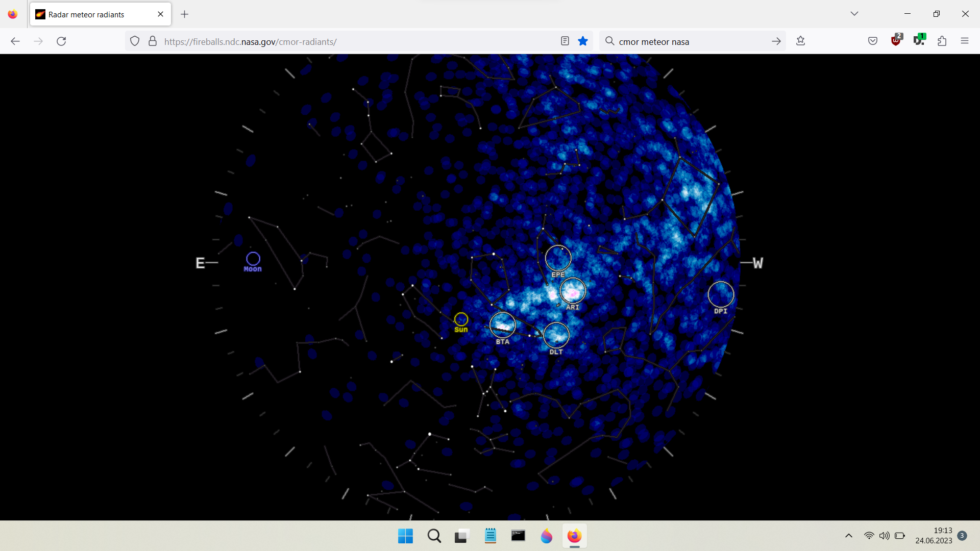Submit the search with the arrow
This screenshot has width=980, height=551.
point(776,41)
